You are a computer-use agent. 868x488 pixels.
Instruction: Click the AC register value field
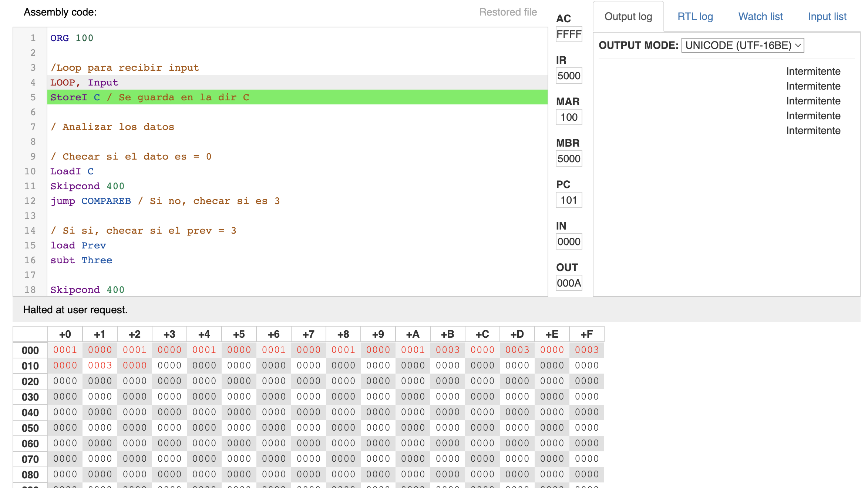(569, 34)
